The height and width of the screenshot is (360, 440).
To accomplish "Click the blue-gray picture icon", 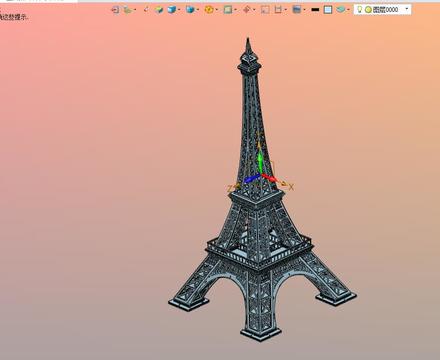I will tap(296, 10).
